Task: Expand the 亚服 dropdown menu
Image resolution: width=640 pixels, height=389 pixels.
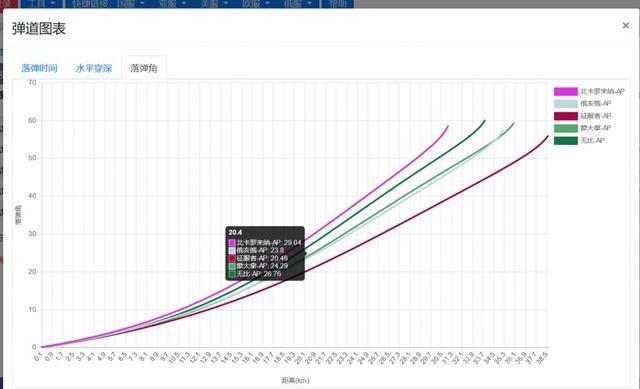Action: pos(172,4)
